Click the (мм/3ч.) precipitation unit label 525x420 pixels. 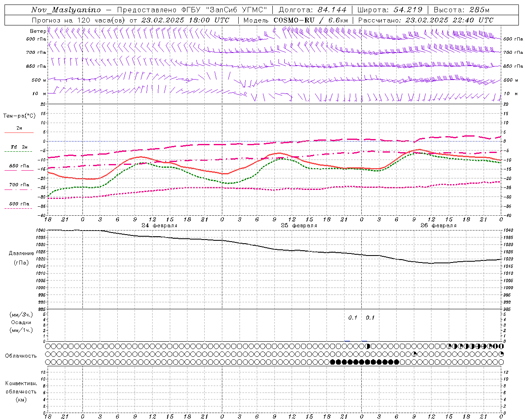click(x=21, y=315)
